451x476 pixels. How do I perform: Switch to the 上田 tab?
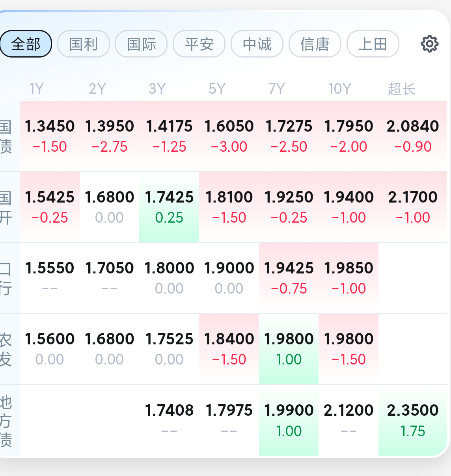click(373, 44)
